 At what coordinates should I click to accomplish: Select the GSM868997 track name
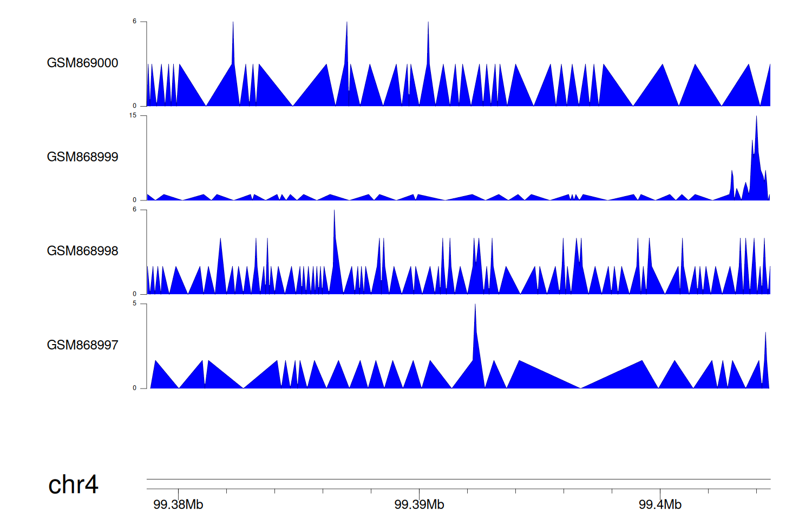[82, 345]
